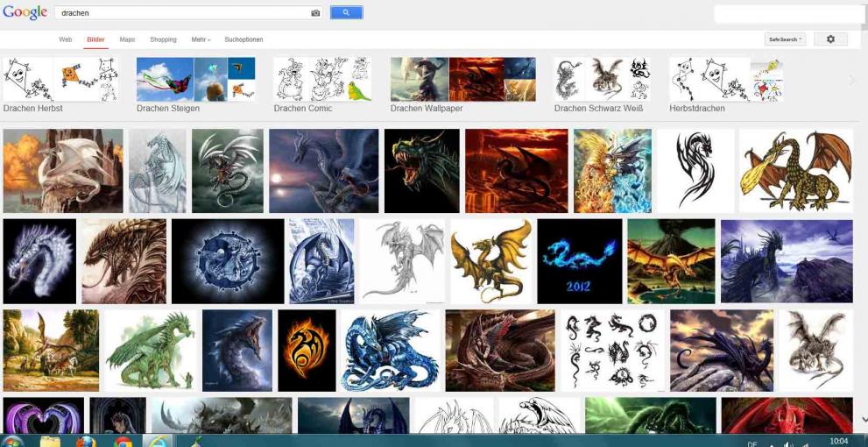Expand the Mehr dropdown
The height and width of the screenshot is (447, 868).
(201, 40)
